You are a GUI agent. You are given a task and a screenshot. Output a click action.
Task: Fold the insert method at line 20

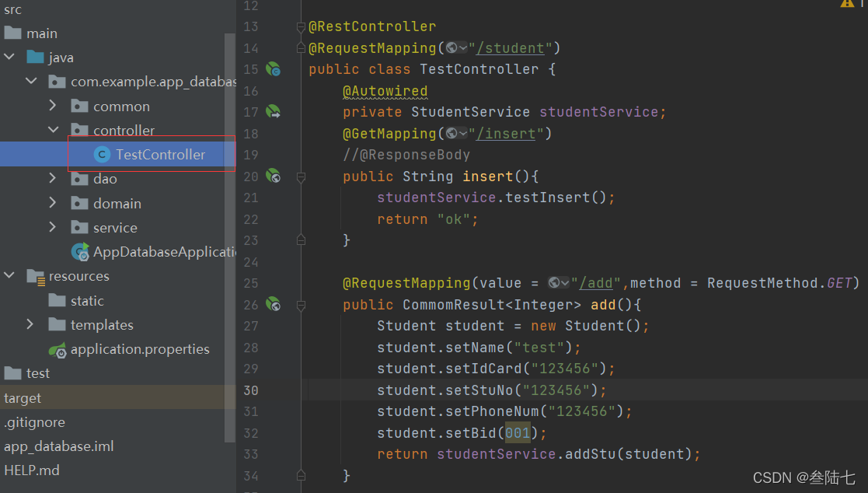(302, 177)
